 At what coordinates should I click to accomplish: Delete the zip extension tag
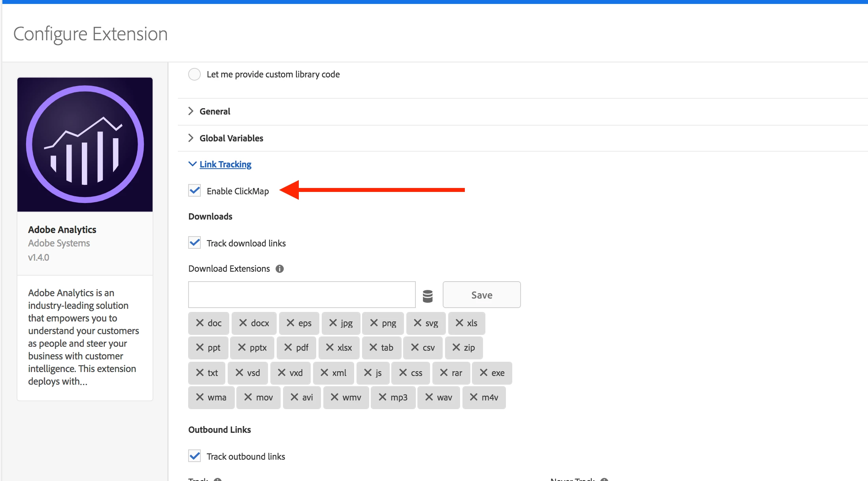(x=456, y=348)
